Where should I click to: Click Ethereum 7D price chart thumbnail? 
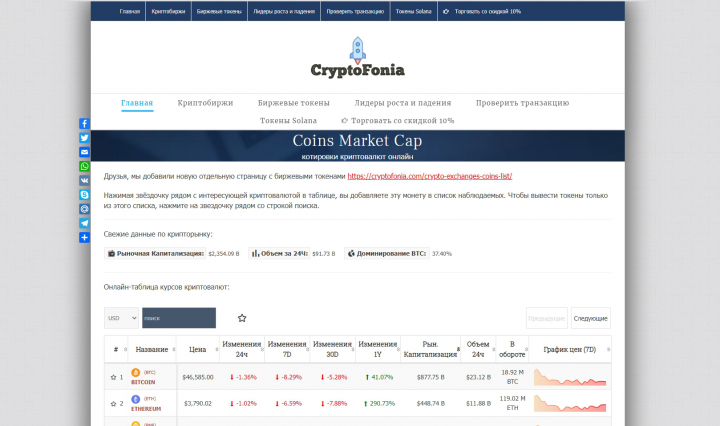click(570, 404)
